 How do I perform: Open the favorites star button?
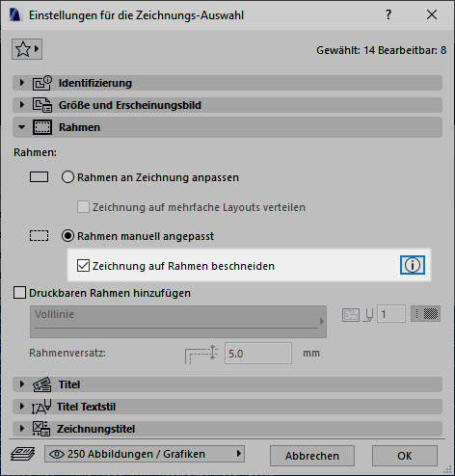[x=27, y=49]
